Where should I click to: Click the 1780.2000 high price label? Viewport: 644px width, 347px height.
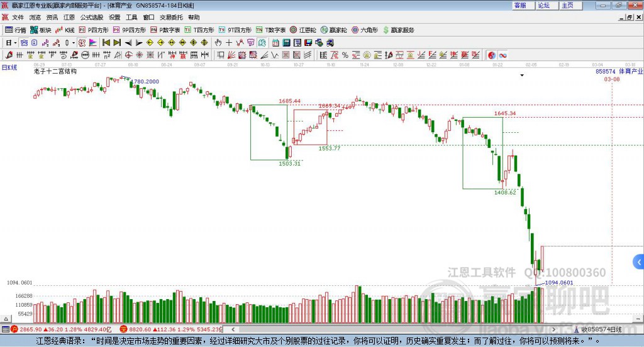[145, 81]
